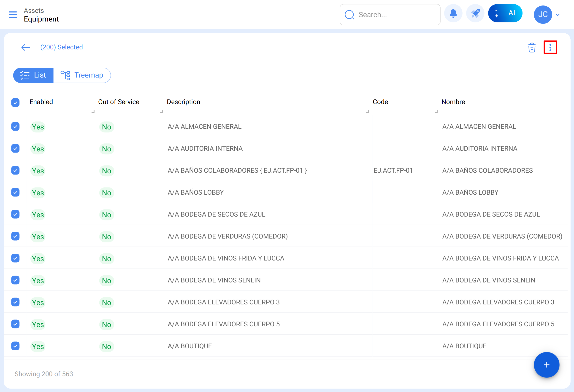Click the Description column header
The height and width of the screenshot is (392, 574).
pyautogui.click(x=183, y=102)
